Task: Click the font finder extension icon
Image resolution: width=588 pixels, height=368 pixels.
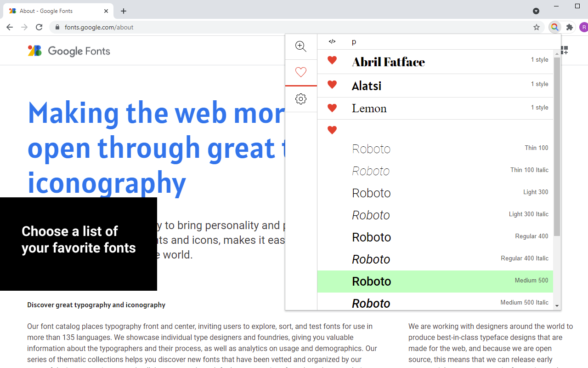Action: coord(555,27)
